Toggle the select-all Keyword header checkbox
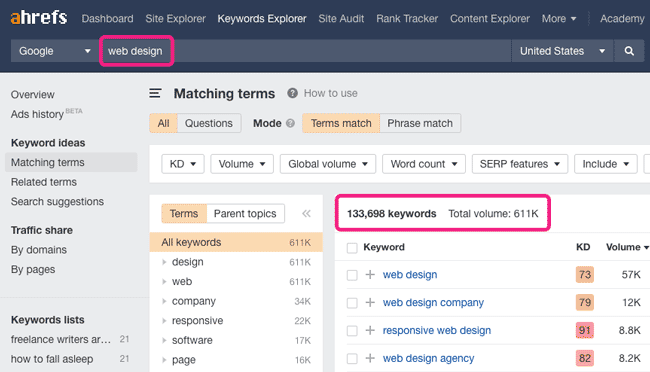650x372 pixels. click(352, 248)
